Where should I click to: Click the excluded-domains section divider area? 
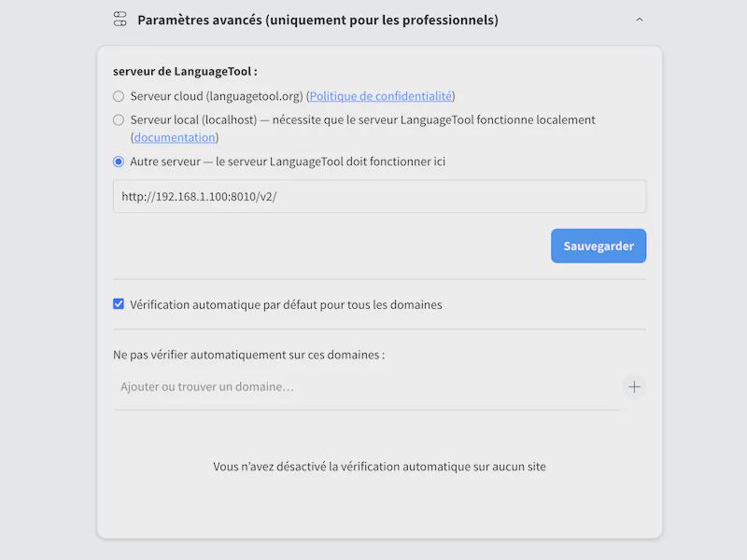[x=378, y=329]
